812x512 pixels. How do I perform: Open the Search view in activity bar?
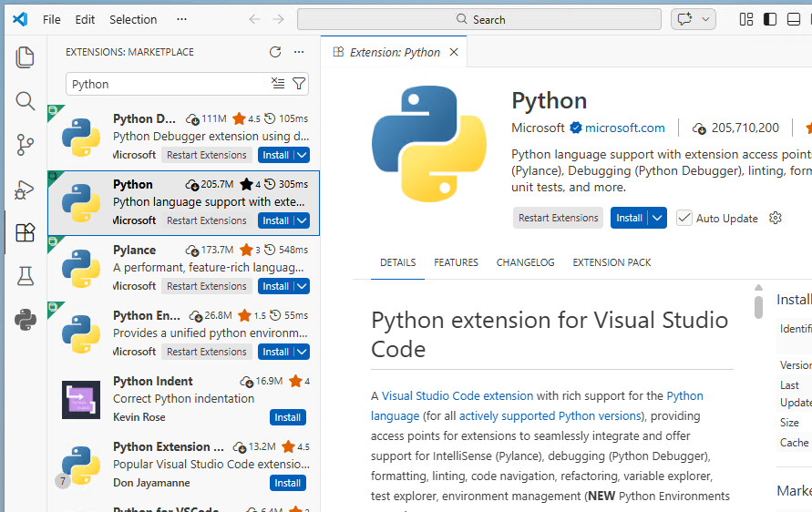pyautogui.click(x=25, y=101)
